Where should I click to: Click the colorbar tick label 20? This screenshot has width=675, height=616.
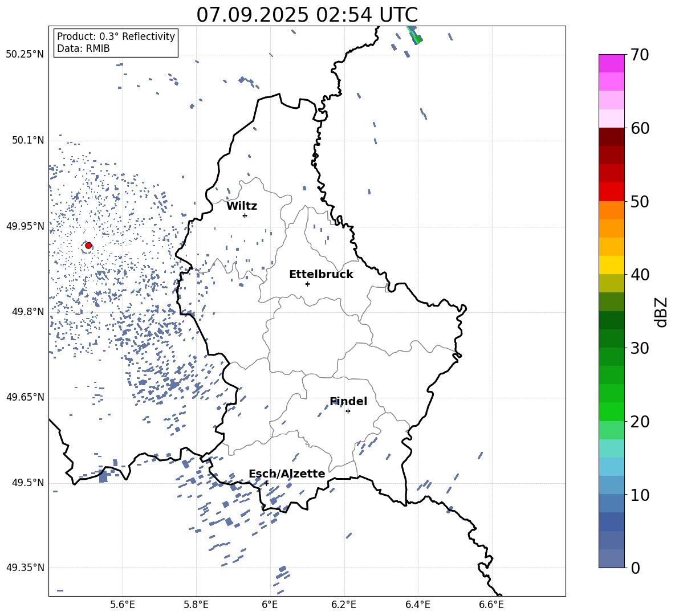pyautogui.click(x=640, y=422)
